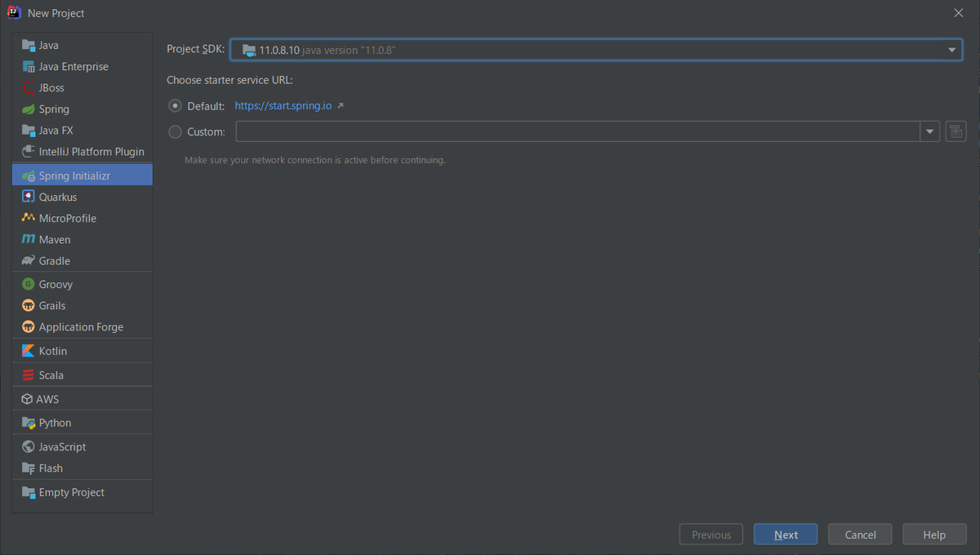Choose Scala label in list
This screenshot has height=555, width=980.
(x=51, y=375)
